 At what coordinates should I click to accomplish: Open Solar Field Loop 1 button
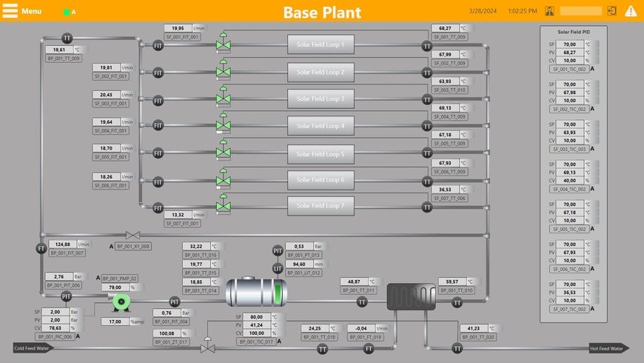point(321,44)
